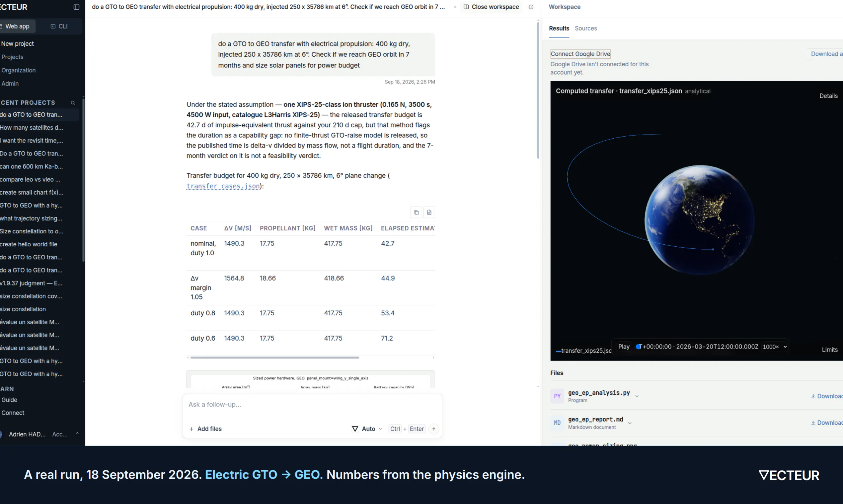Click the table horizontal scrollbar

274,357
